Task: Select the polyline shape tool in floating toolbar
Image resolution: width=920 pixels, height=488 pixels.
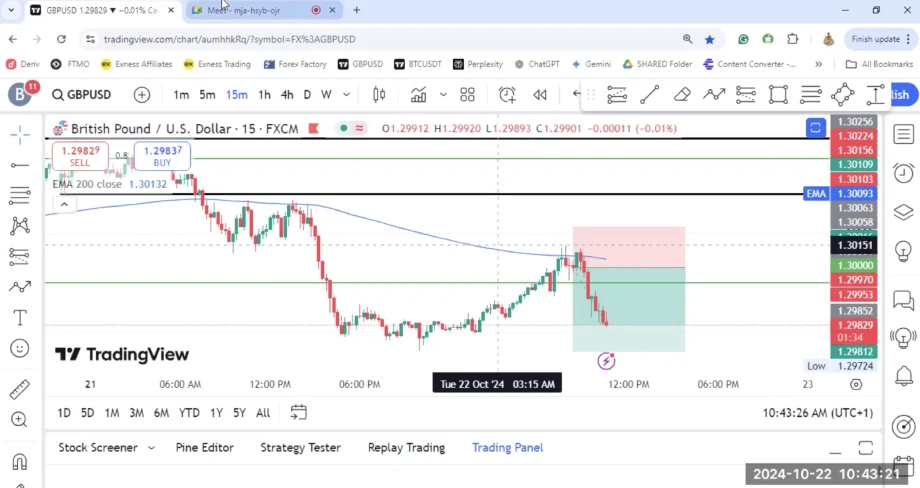Action: click(843, 94)
